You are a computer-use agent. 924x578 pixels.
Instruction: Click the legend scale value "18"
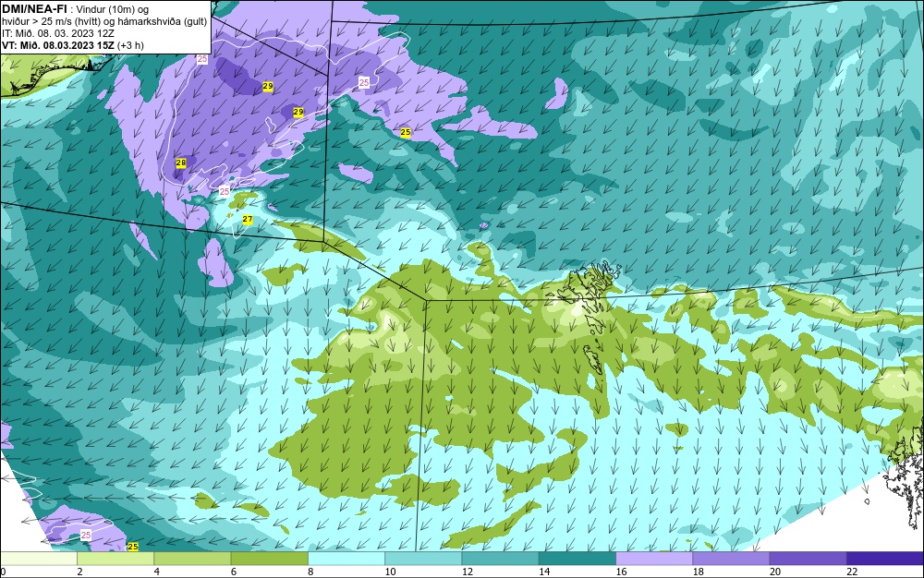point(699,572)
